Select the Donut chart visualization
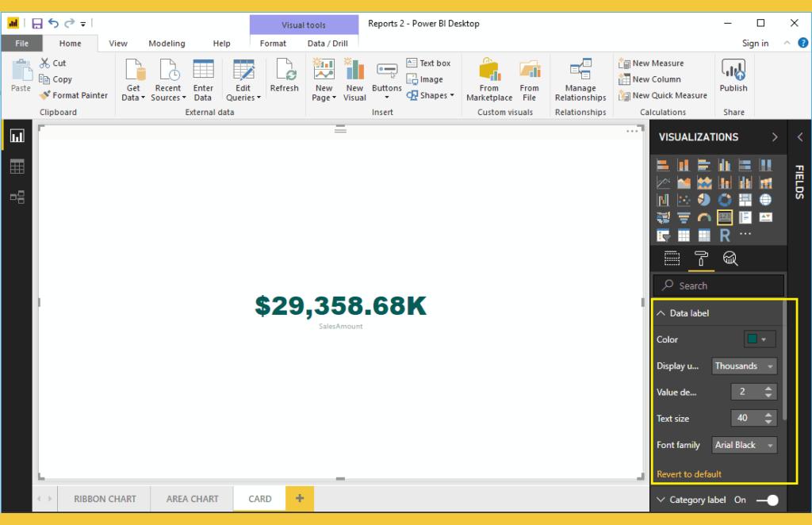Image resolution: width=812 pixels, height=525 pixels. point(725,200)
